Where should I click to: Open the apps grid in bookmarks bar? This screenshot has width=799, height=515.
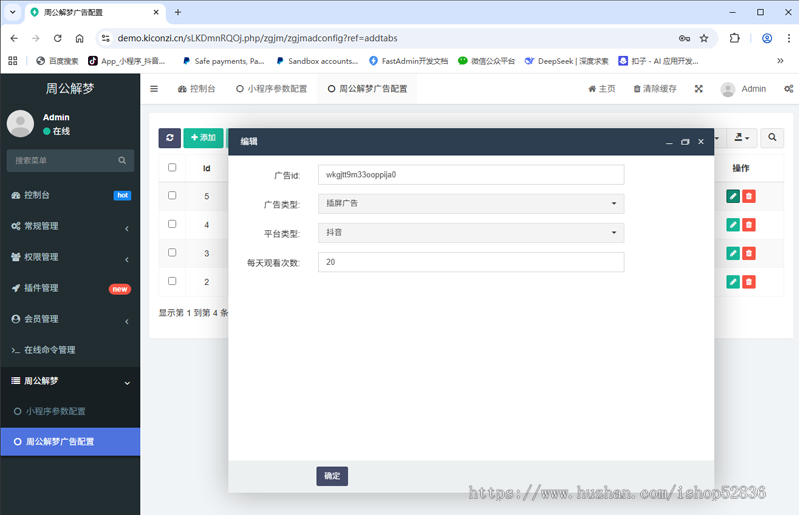(x=13, y=61)
